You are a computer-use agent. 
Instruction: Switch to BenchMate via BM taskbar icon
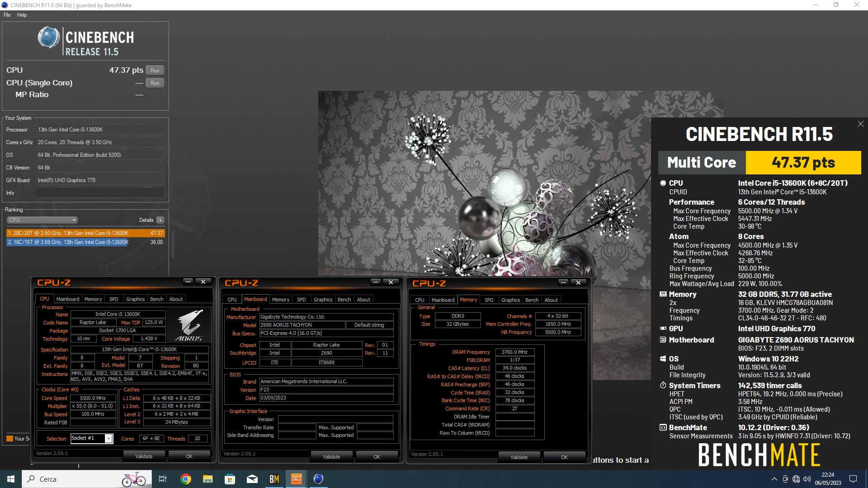point(274,479)
